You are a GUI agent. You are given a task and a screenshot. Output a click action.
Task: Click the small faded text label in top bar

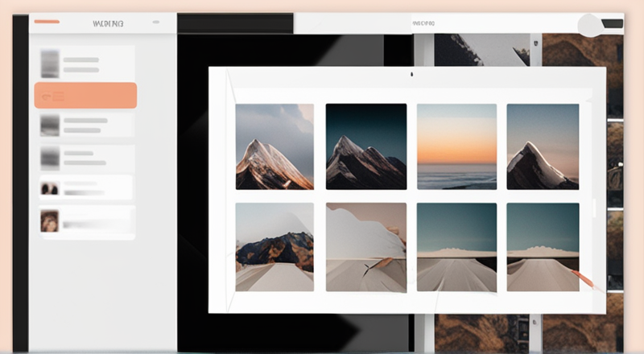click(423, 23)
